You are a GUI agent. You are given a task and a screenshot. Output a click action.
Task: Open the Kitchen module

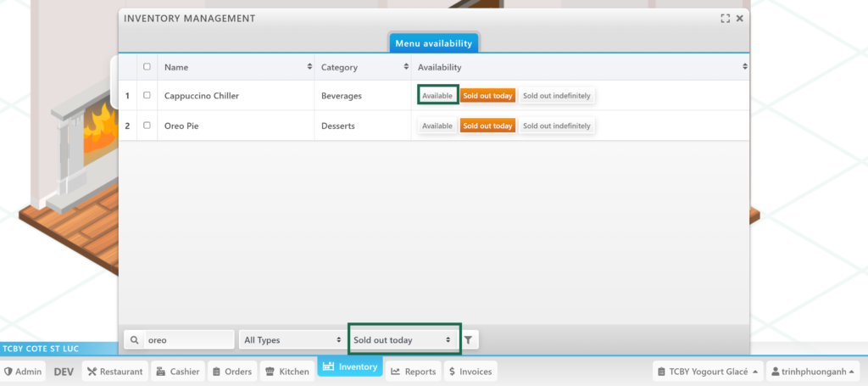pyautogui.click(x=287, y=372)
